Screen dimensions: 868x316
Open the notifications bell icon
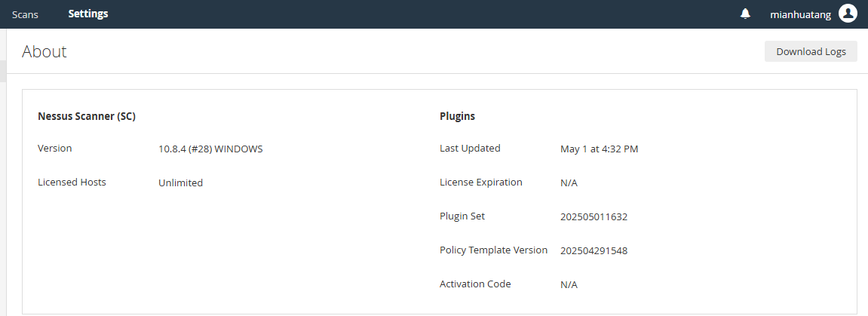[745, 14]
